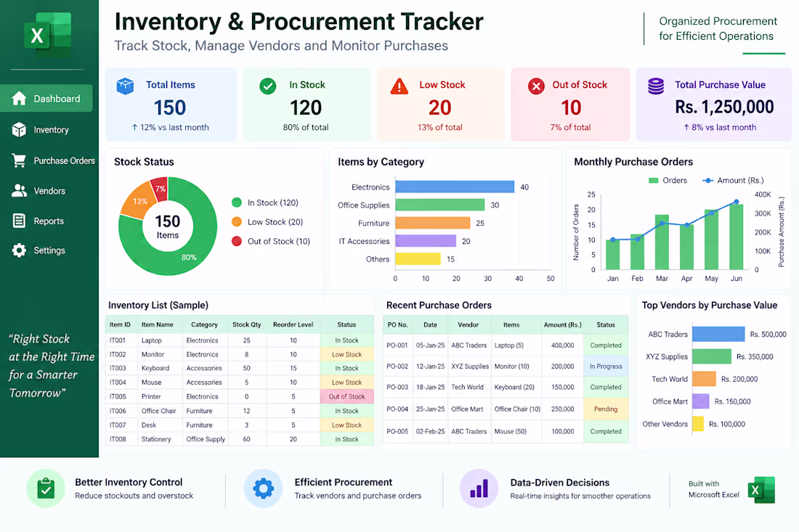799x532 pixels.
Task: Click Completed status for PO-005
Action: [x=605, y=431]
